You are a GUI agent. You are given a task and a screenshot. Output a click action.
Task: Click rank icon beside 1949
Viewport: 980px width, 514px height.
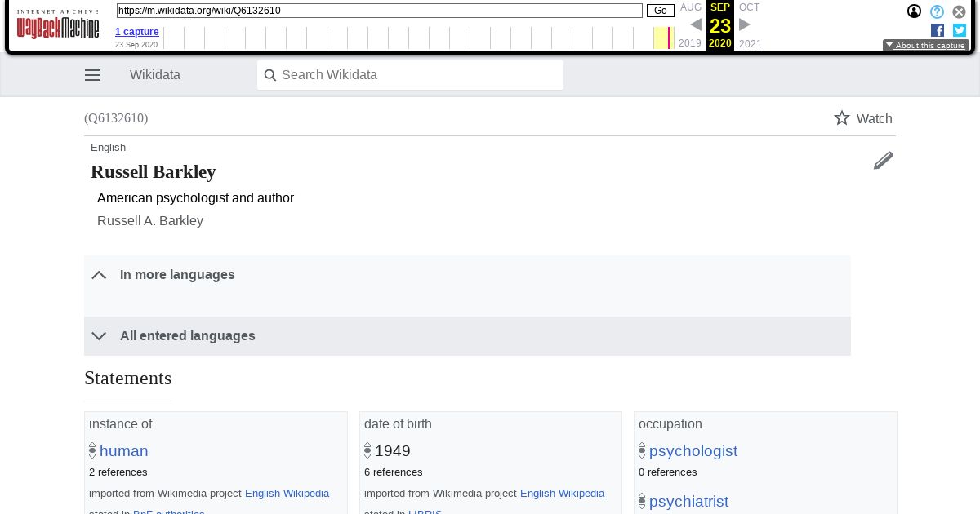coord(367,450)
